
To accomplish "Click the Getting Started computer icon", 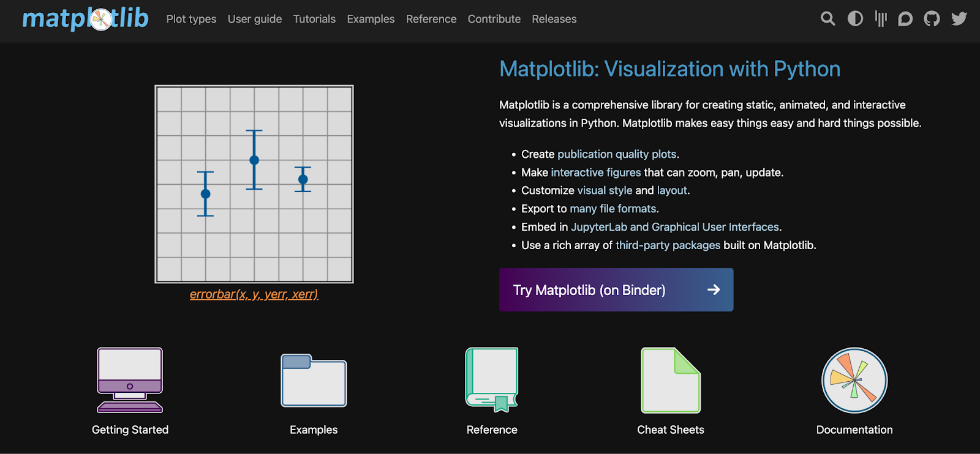I will [130, 380].
